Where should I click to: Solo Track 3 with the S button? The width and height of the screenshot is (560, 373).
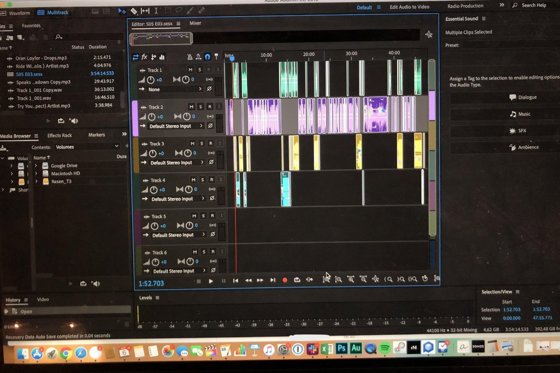pyautogui.click(x=201, y=143)
